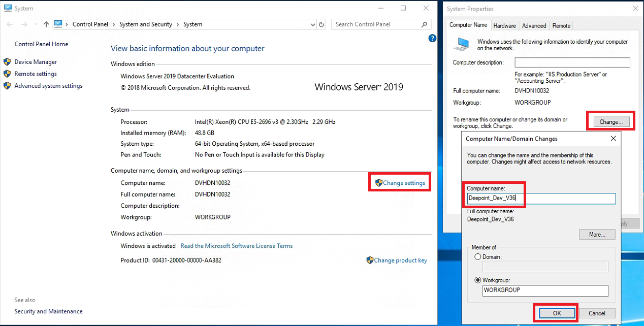Open the Advanced system settings link
Screen dimensions: 644x326
tap(48, 86)
